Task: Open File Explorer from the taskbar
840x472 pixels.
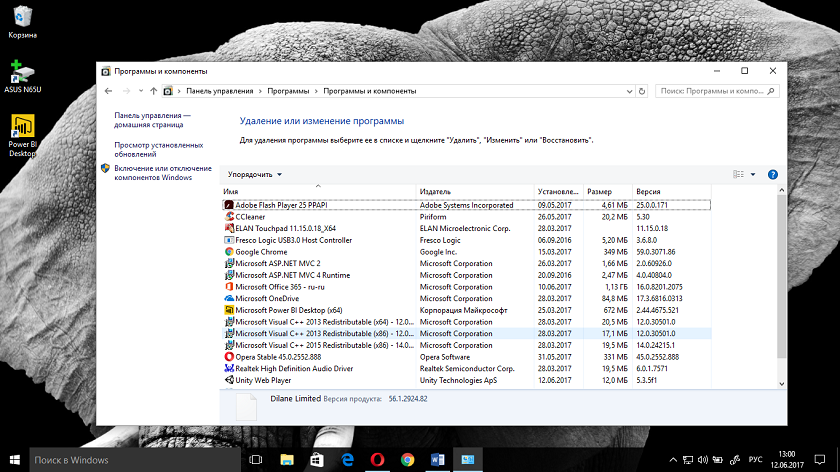Action: pyautogui.click(x=287, y=460)
